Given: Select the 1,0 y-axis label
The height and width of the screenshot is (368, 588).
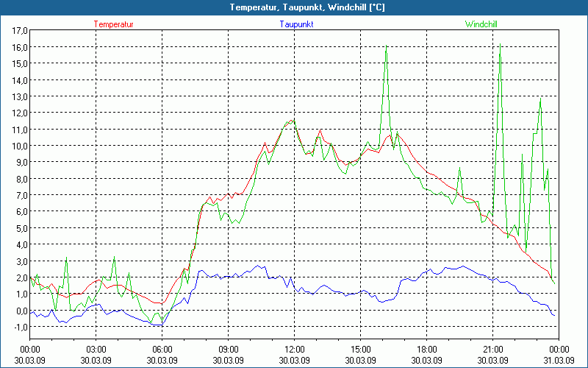Looking at the screenshot, I should (x=22, y=294).
